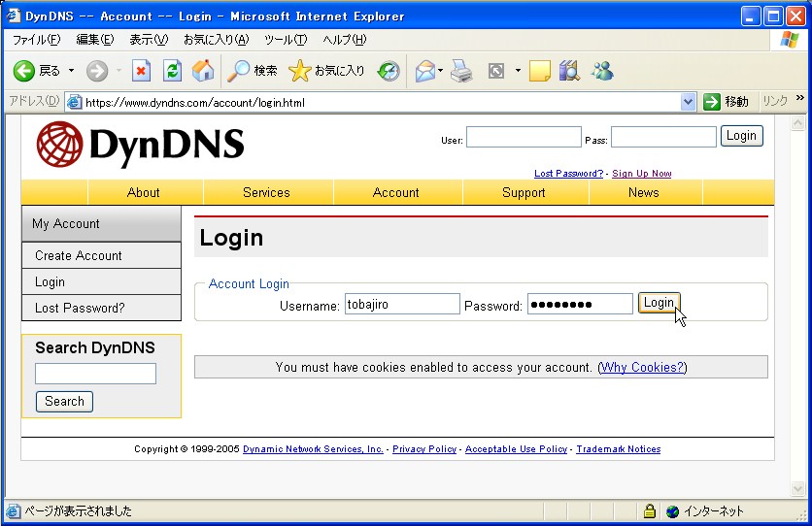This screenshot has width=812, height=526.
Task: Click the padlock security icon in status bar
Action: (x=650, y=511)
